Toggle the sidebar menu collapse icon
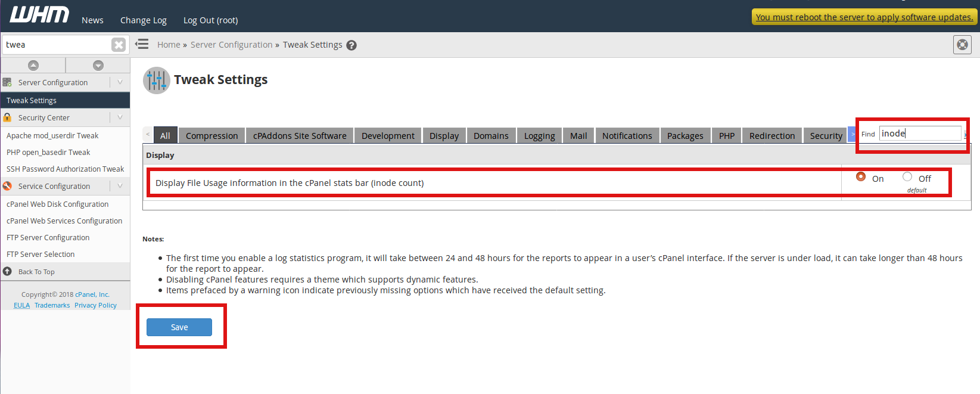This screenshot has width=980, height=394. (x=142, y=44)
